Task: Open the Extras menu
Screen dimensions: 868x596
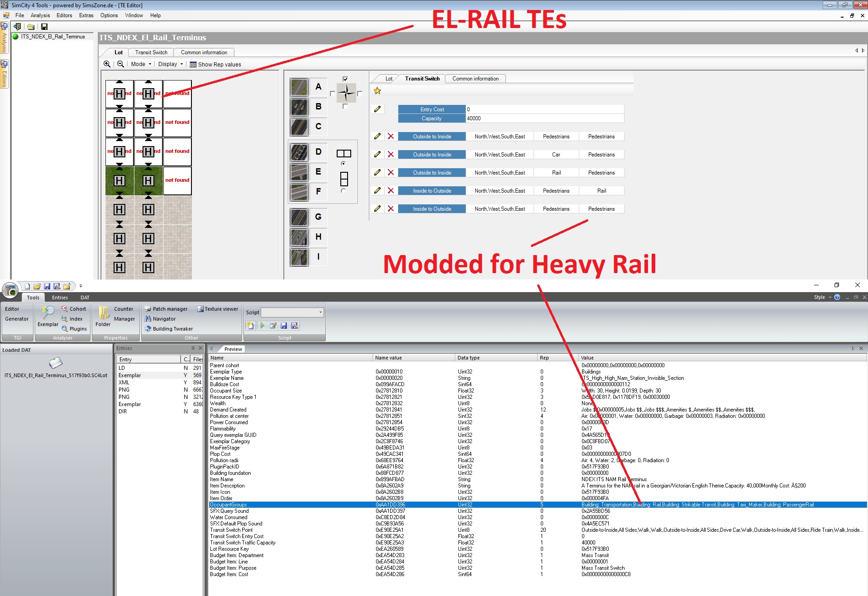Action: pos(86,15)
